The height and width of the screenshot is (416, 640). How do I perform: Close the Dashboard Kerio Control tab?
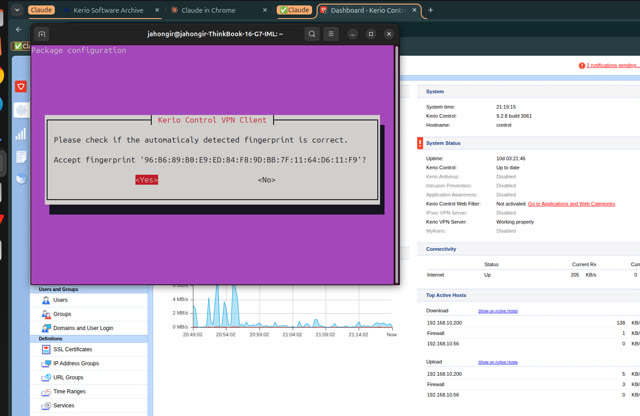point(414,10)
